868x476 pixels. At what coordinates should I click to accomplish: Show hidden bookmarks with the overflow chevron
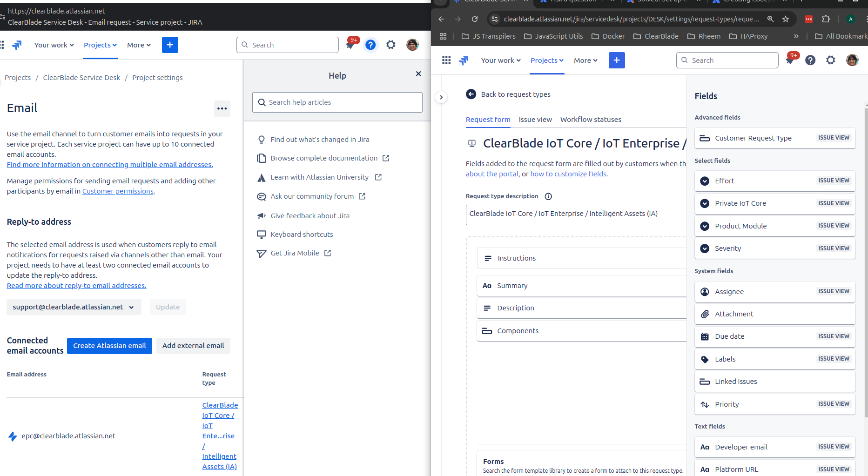click(796, 36)
